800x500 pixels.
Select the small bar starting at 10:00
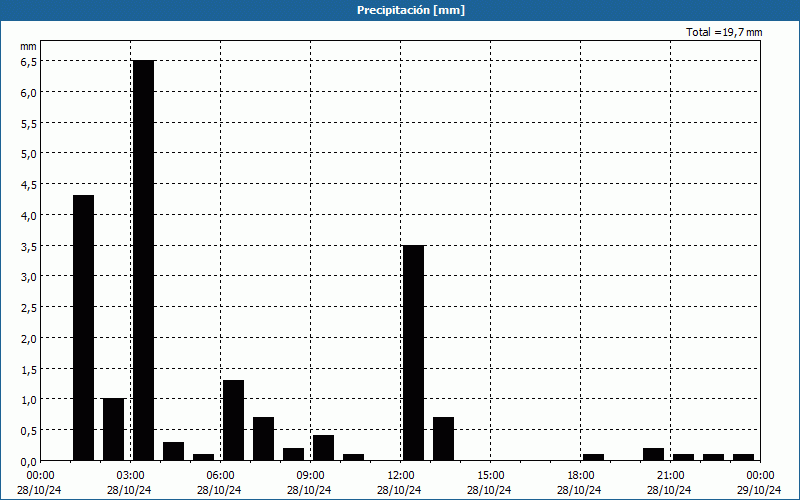(354, 458)
